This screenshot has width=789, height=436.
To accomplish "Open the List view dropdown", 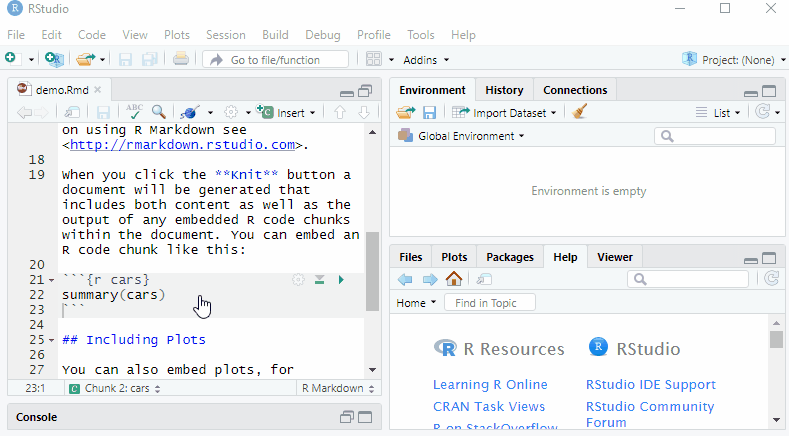I will click(x=718, y=113).
